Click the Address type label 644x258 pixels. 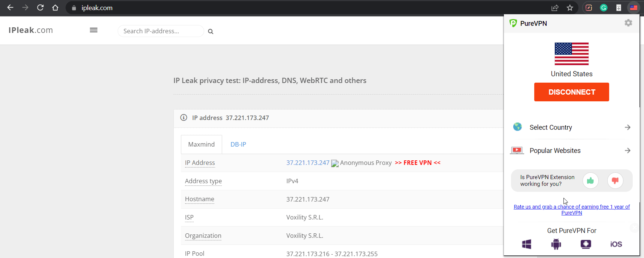pyautogui.click(x=203, y=181)
